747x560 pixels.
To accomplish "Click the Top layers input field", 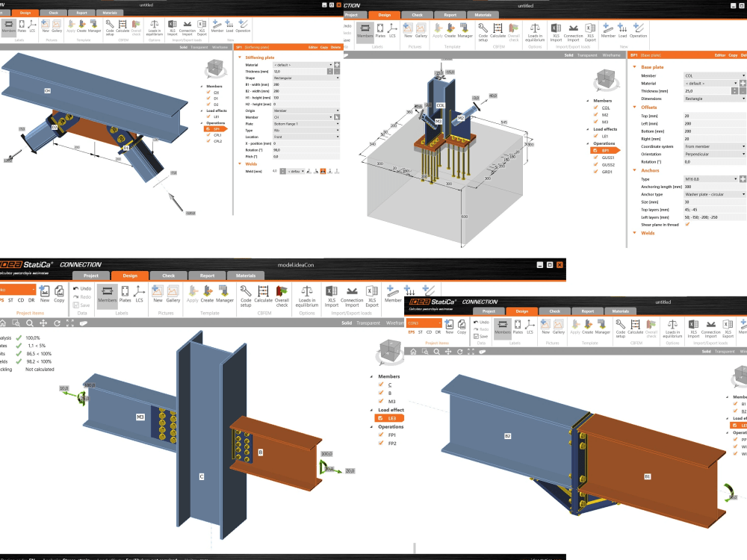I will coord(714,210).
